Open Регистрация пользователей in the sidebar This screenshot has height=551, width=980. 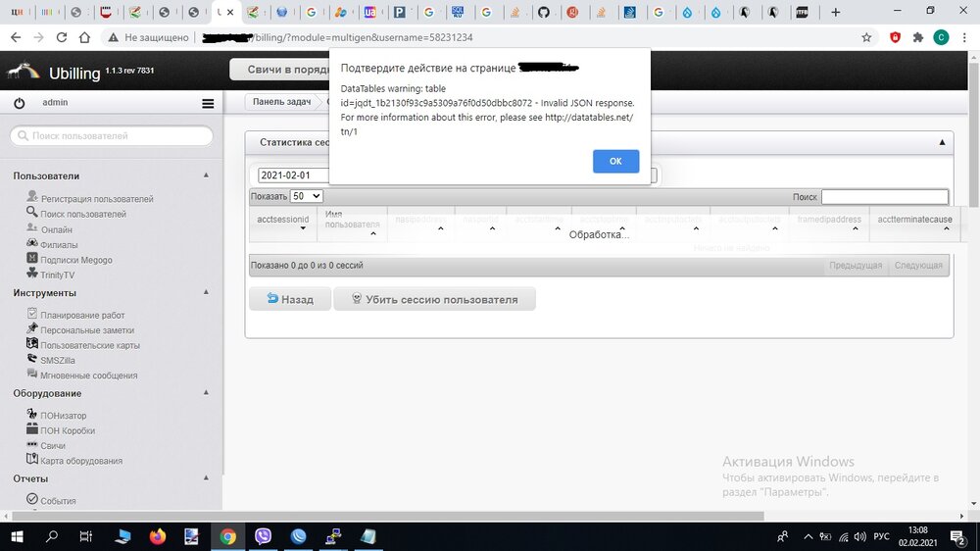(x=96, y=199)
